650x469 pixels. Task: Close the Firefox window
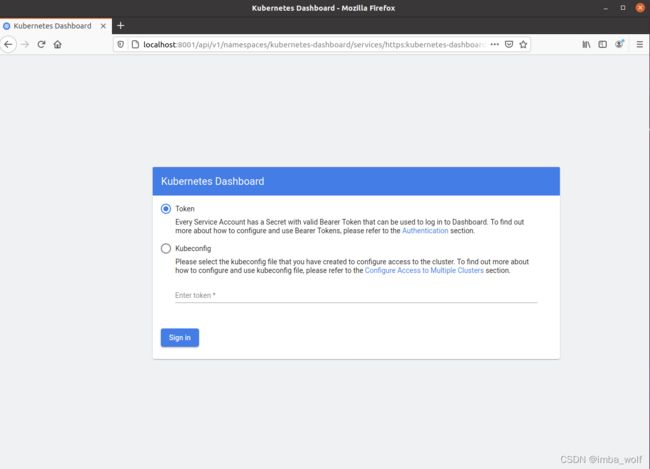click(640, 8)
